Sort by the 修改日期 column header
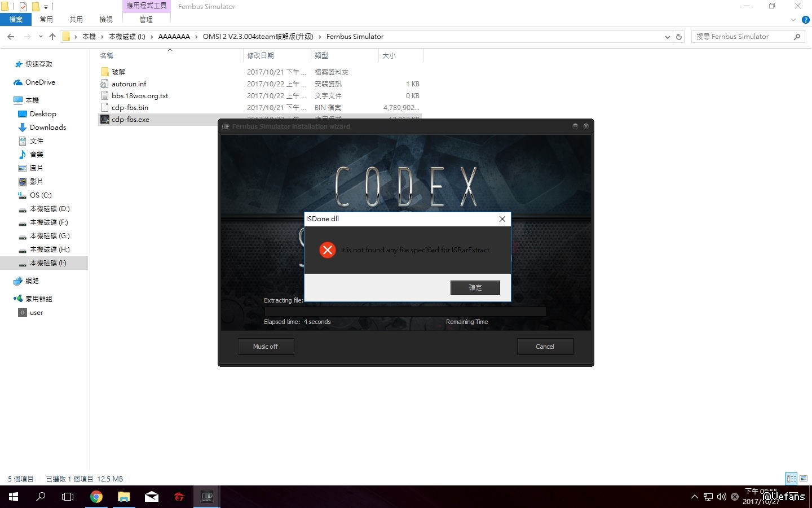 261,56
